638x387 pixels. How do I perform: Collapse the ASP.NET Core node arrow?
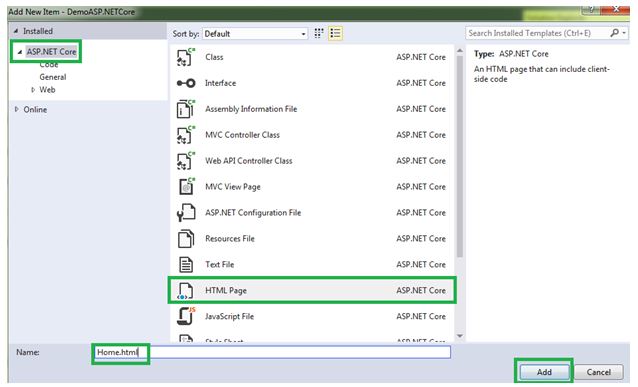click(20, 52)
